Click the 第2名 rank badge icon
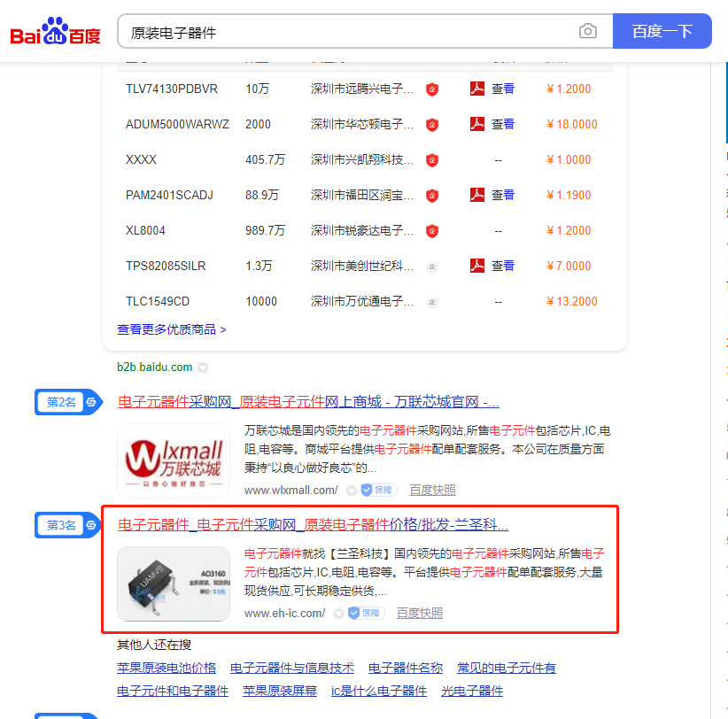 68,402
